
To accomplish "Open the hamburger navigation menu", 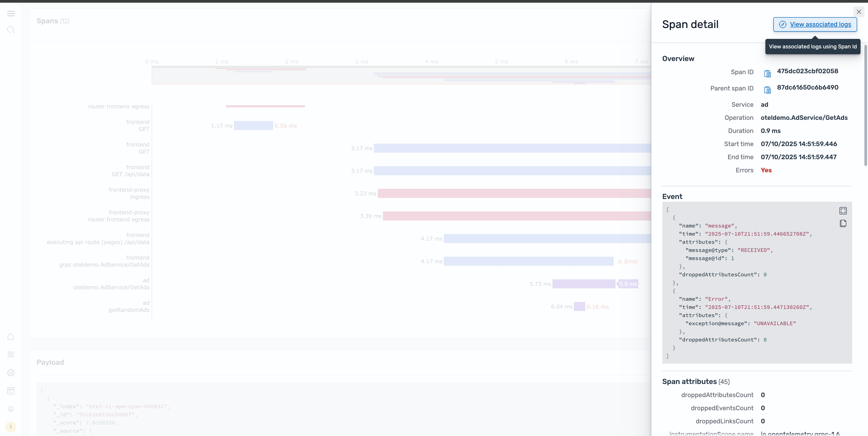I will (x=11, y=14).
